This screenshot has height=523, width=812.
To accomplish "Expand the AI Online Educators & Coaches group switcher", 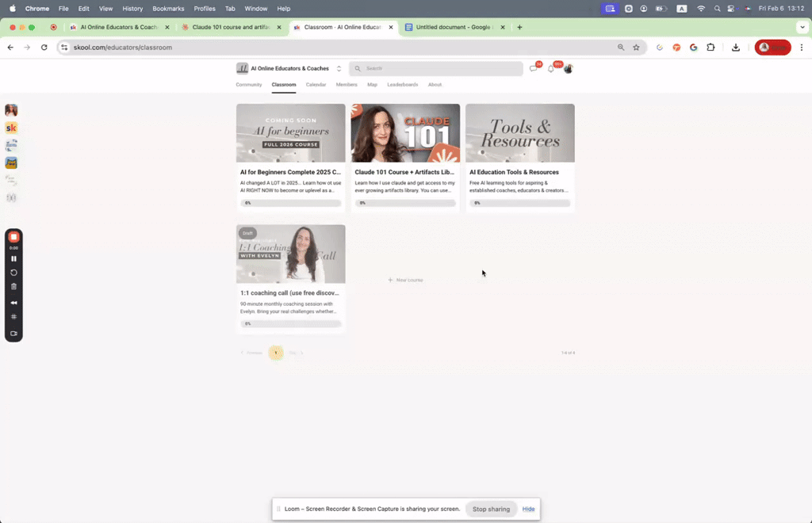I will 339,68.
